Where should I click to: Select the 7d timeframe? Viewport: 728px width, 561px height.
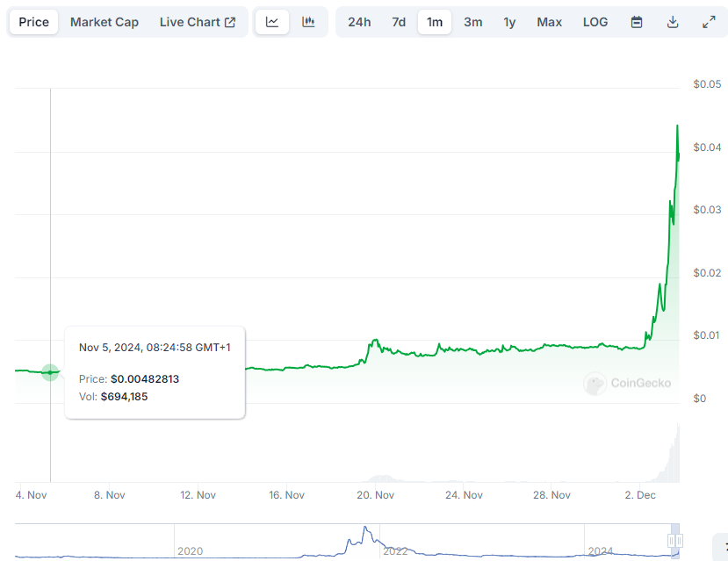coord(398,22)
